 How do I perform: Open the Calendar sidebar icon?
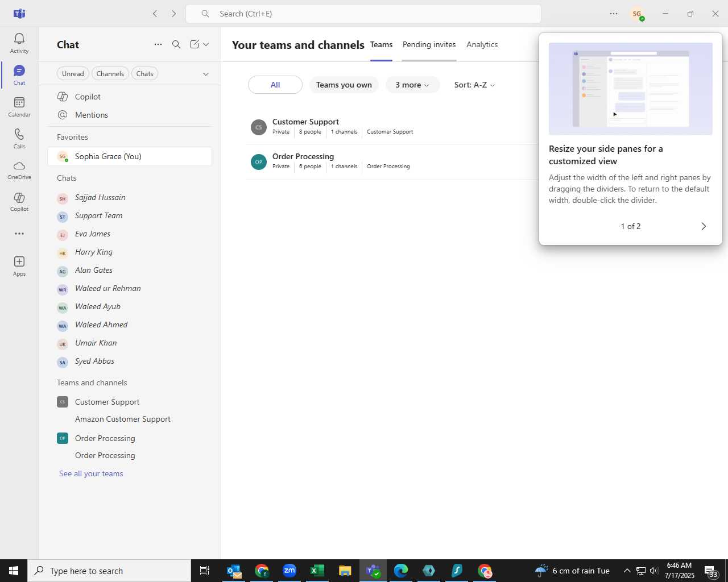(19, 107)
